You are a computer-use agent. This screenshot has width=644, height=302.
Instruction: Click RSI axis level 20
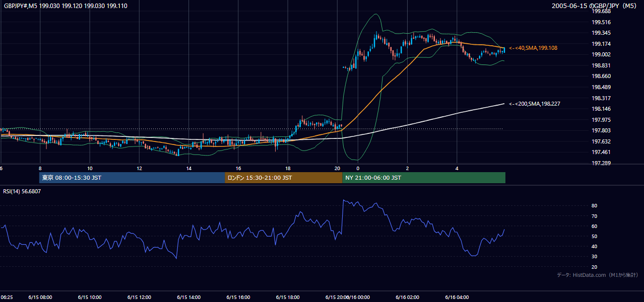tap(595, 267)
